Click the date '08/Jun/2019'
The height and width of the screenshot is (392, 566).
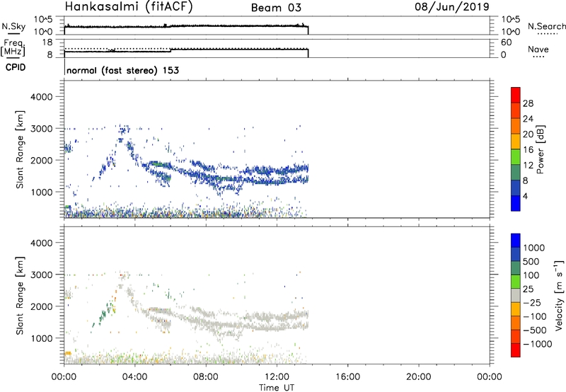pos(452,6)
